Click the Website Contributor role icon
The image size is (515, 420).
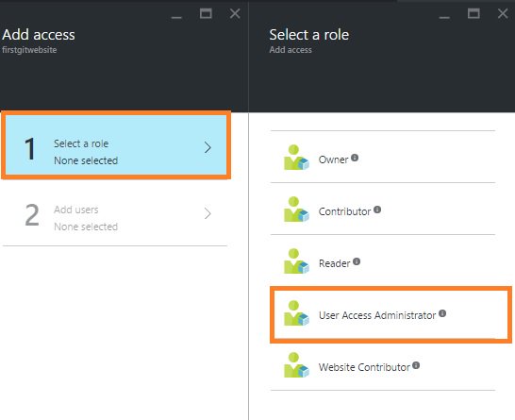point(296,365)
